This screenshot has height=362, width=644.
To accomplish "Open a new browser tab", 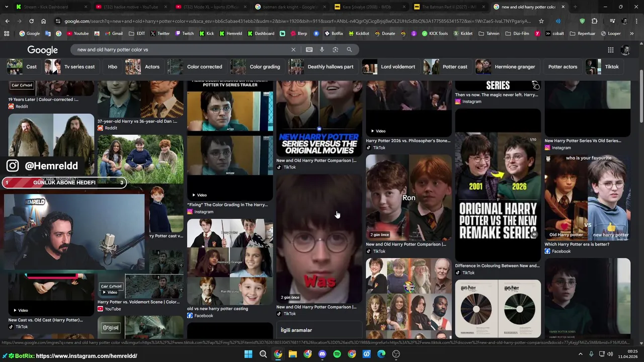I will click(575, 7).
